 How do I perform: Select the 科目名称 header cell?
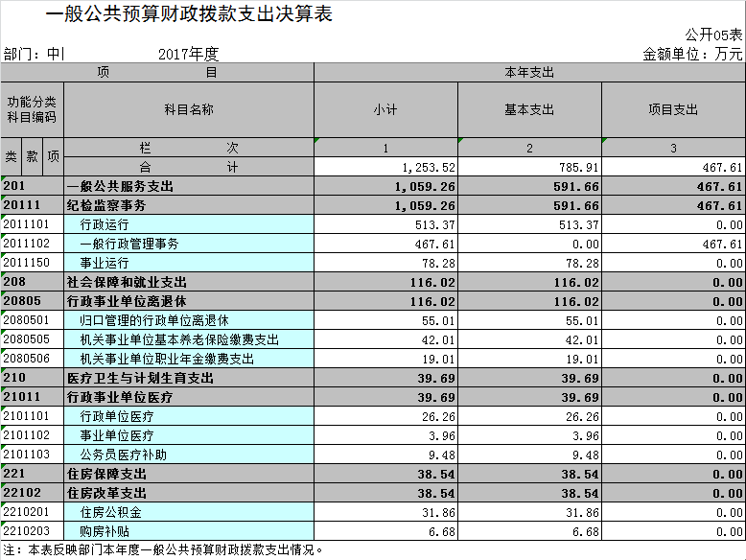pos(188,109)
